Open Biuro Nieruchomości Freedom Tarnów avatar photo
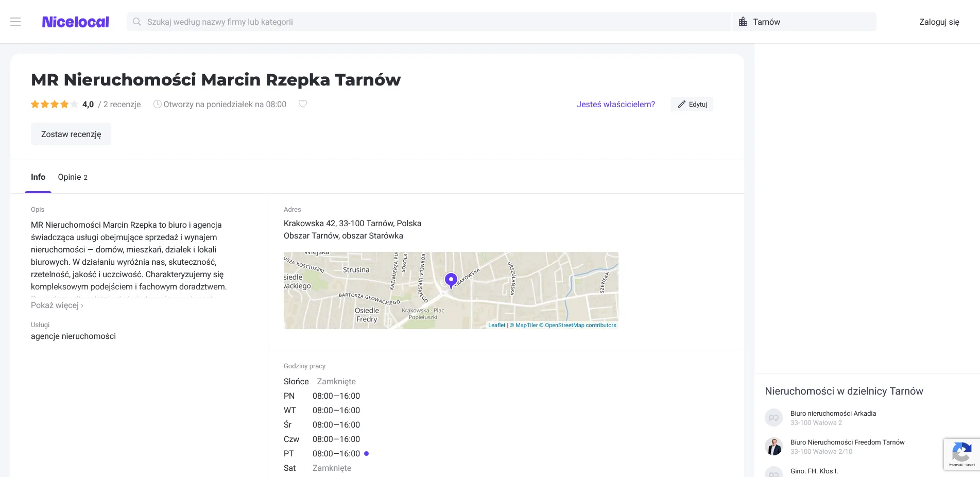Screen dimensions: 980x477 click(x=773, y=446)
